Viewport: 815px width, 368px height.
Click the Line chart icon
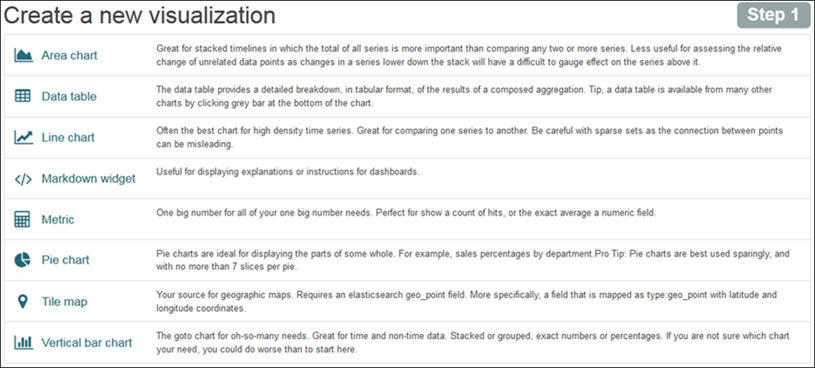coord(23,137)
